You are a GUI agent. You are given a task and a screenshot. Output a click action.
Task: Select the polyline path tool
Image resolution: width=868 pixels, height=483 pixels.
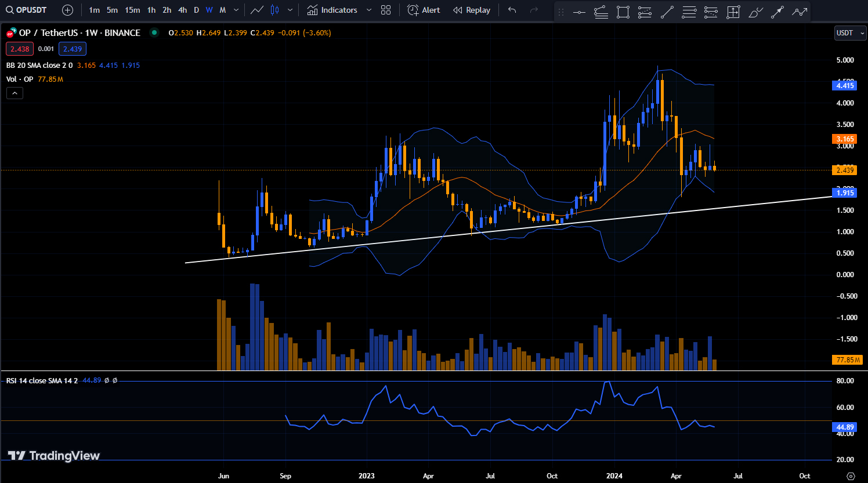(x=800, y=12)
